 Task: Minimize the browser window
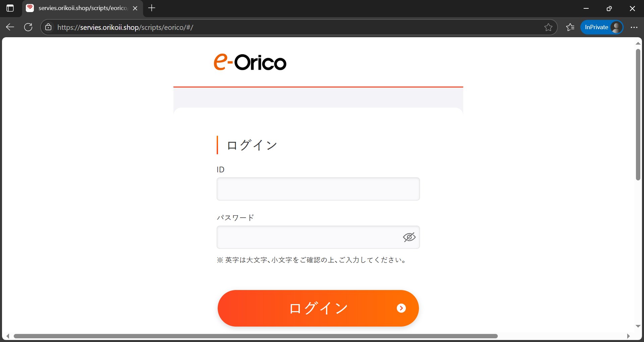pos(586,8)
